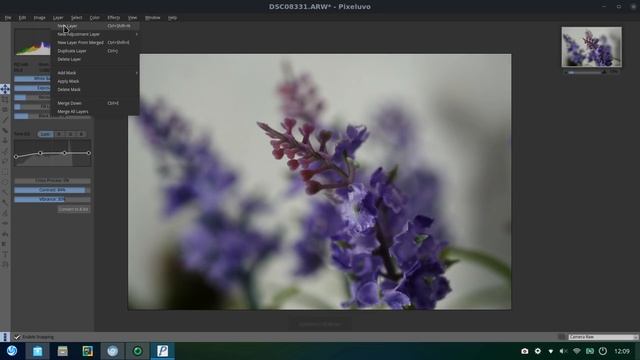
Task: Select the R curve channel
Action: 59,134
